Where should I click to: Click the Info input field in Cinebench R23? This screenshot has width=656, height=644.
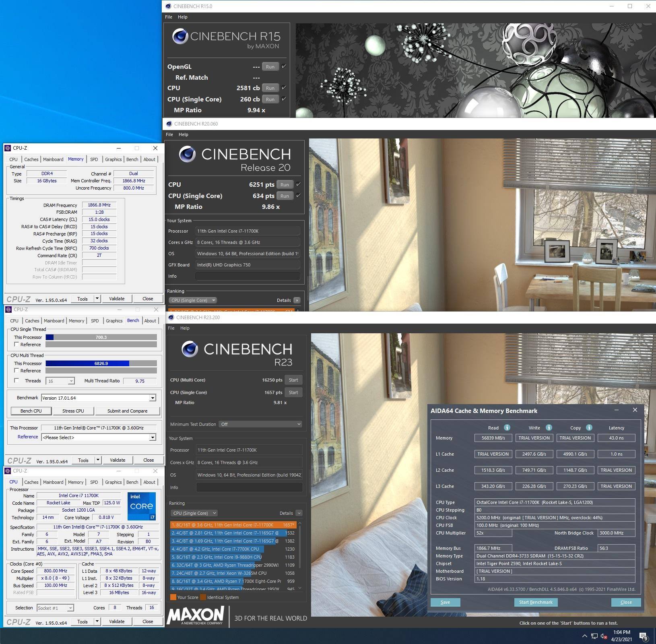249,487
